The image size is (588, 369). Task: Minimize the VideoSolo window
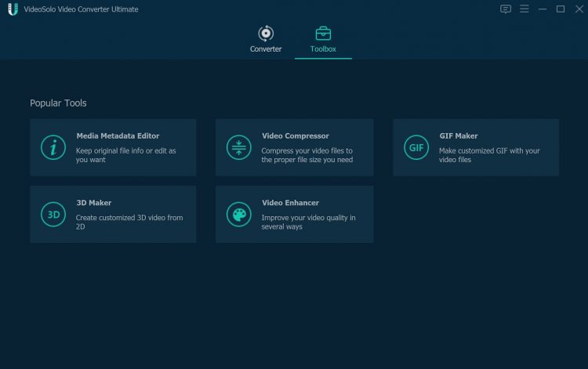click(543, 9)
